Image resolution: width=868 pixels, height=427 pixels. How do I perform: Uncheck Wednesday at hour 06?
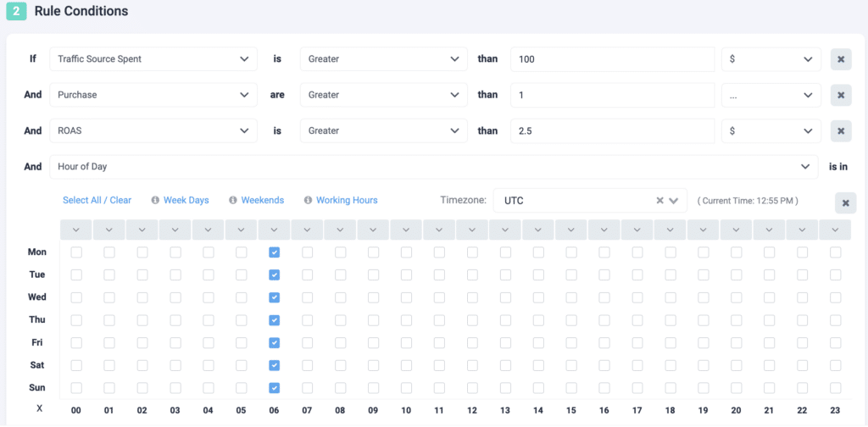tap(274, 297)
